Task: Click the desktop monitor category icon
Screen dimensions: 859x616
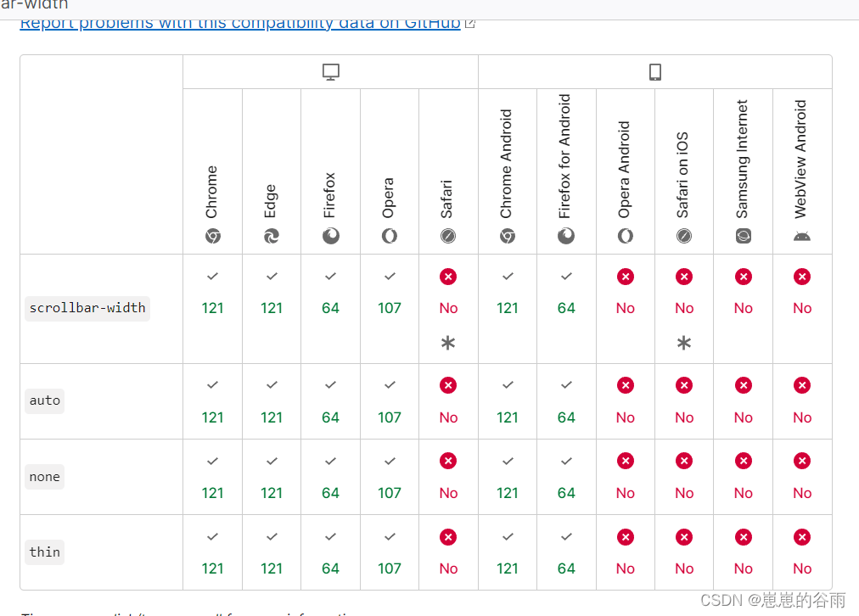Action: coord(331,72)
